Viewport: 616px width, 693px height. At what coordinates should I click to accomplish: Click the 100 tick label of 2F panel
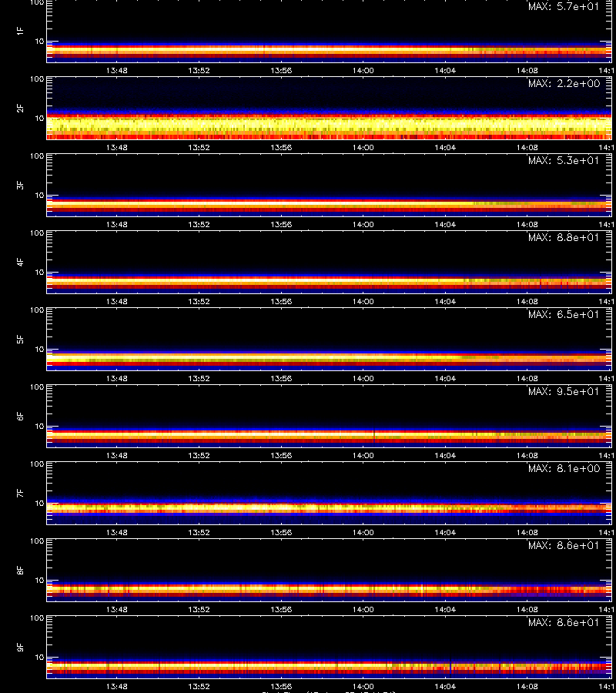click(37, 79)
